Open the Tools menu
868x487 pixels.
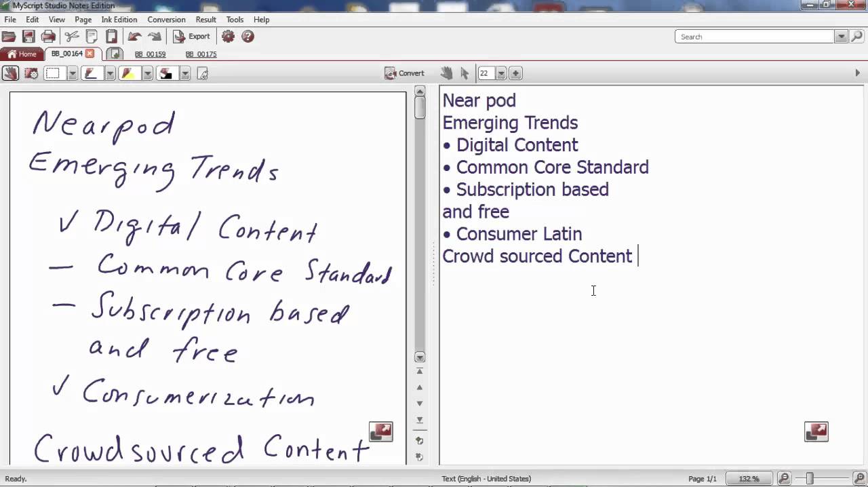pyautogui.click(x=235, y=20)
